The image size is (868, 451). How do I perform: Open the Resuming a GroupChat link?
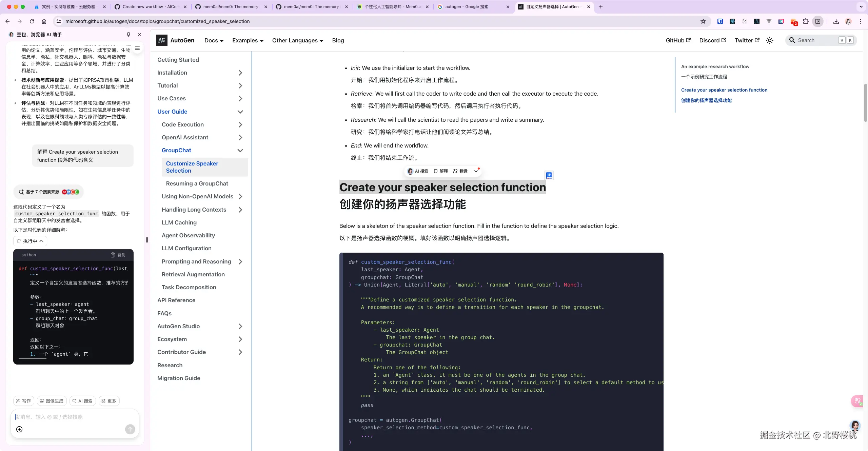(x=197, y=183)
